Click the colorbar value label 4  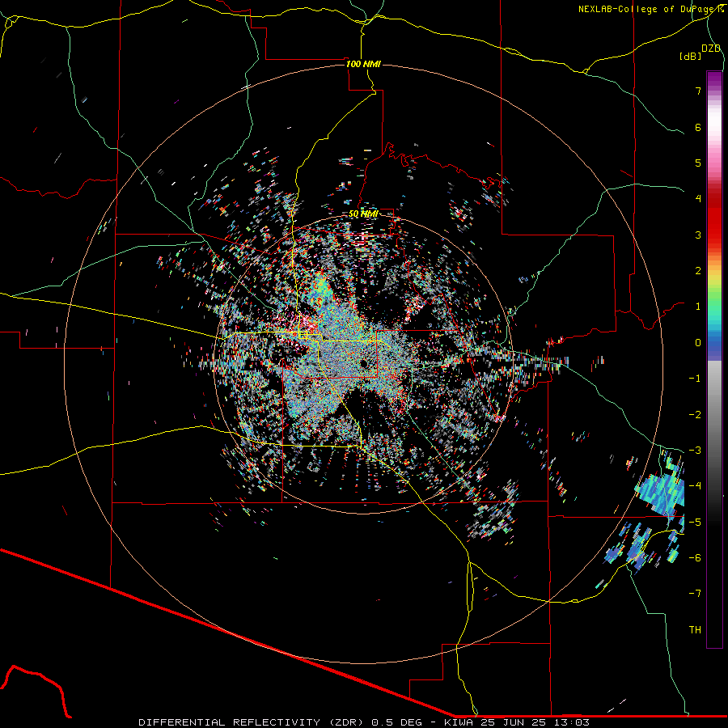tap(698, 199)
